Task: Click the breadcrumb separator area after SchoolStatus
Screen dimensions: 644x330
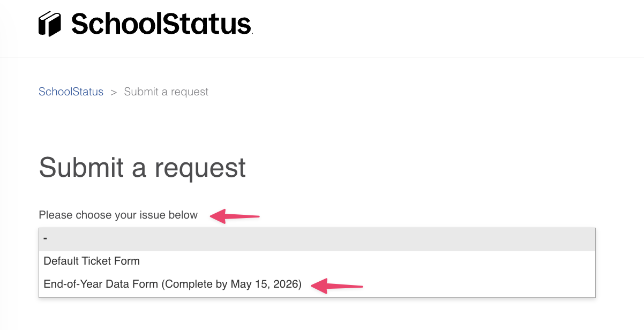Action: (x=114, y=92)
